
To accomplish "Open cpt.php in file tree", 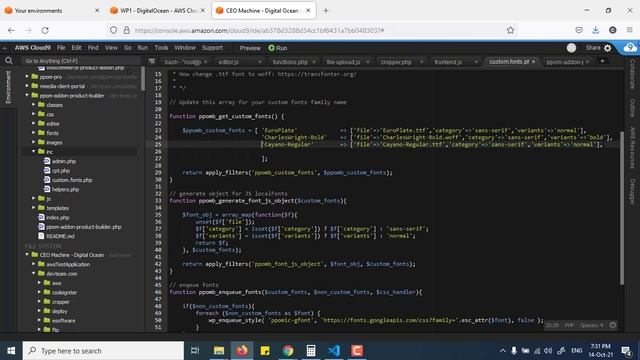I will point(61,171).
